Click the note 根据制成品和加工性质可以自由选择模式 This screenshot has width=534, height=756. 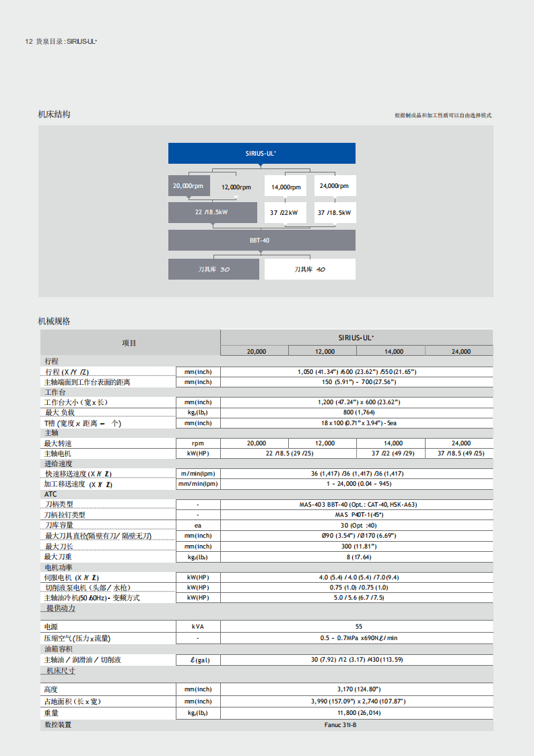pos(443,115)
